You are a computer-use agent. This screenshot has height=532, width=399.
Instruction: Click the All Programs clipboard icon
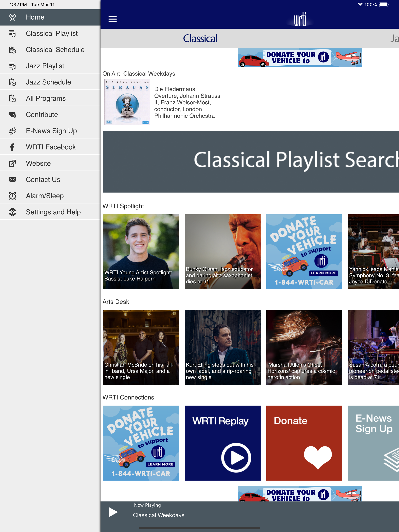pyautogui.click(x=13, y=98)
